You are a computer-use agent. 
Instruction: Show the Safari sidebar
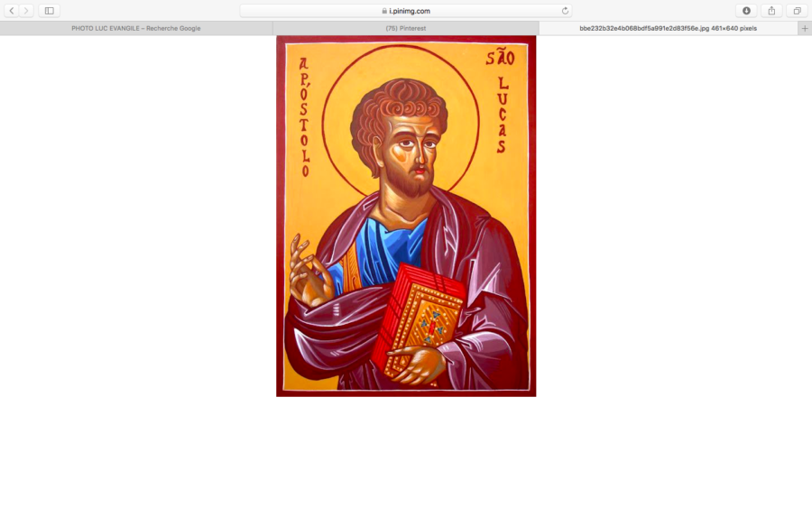(x=50, y=10)
